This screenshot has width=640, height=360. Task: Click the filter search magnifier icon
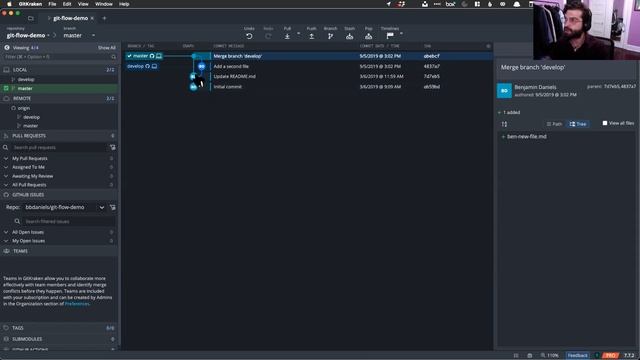(x=113, y=57)
